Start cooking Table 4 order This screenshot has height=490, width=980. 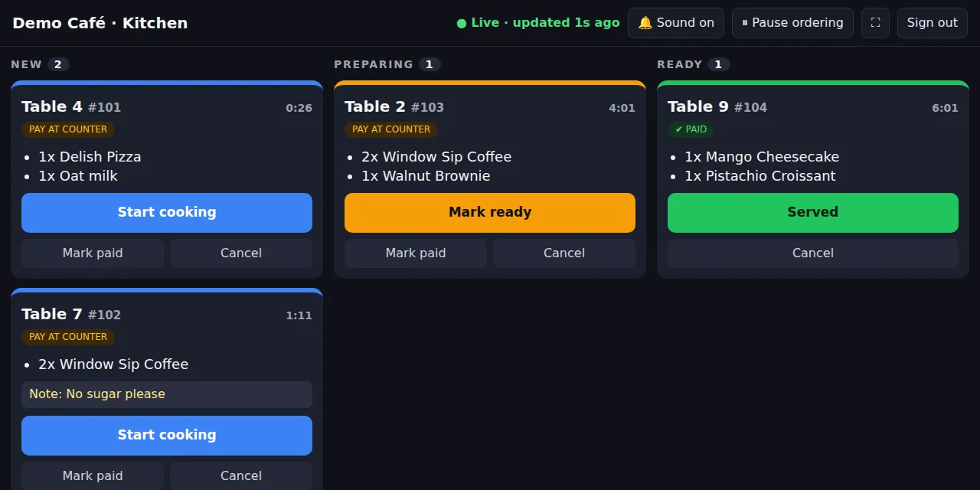[x=167, y=213]
